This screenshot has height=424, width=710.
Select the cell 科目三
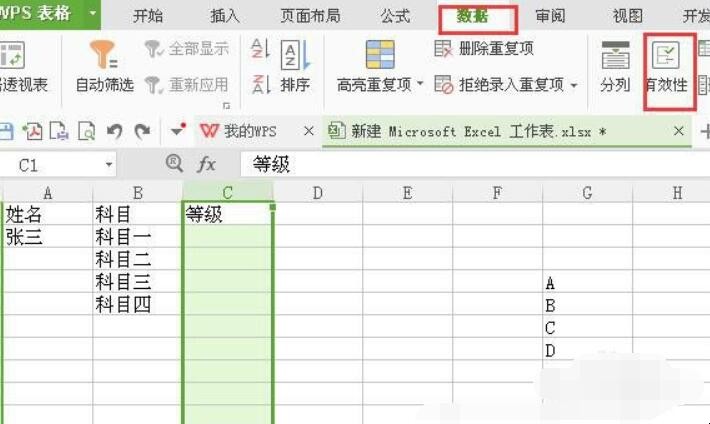point(138,281)
